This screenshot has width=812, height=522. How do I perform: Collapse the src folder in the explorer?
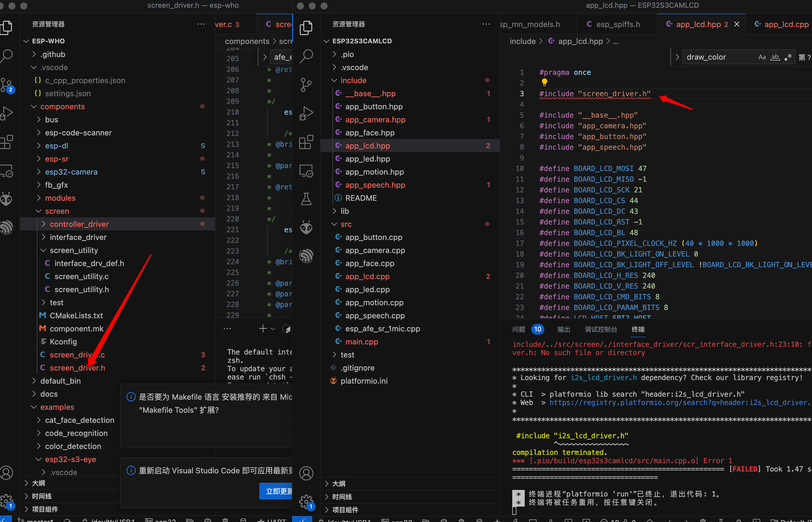tap(346, 224)
